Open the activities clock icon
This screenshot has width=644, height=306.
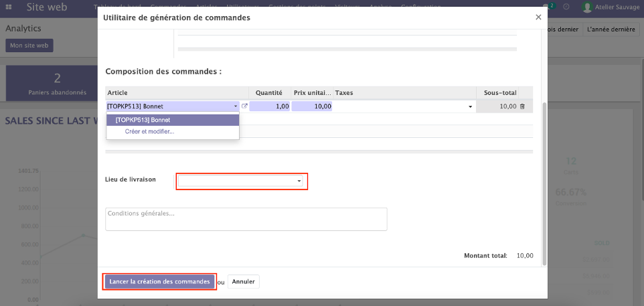coord(566,7)
